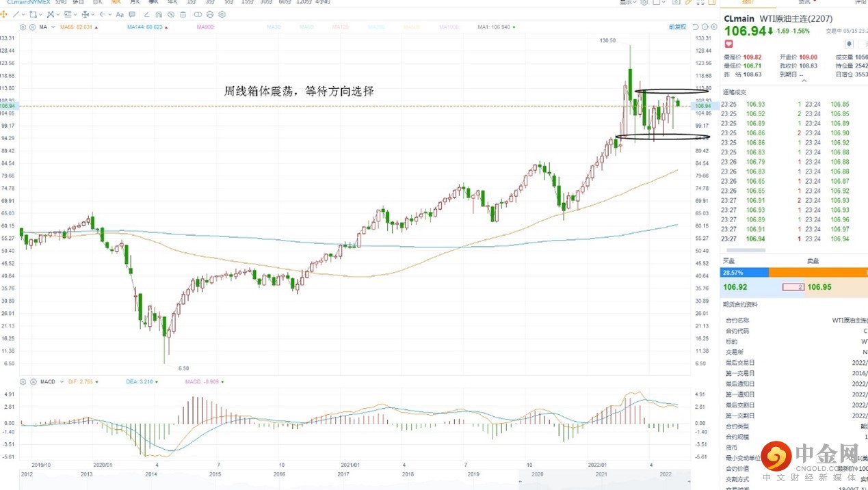Select the crosshair move cursor tool
Image resolution: width=868 pixels, height=490 pixels.
click(4, 14)
